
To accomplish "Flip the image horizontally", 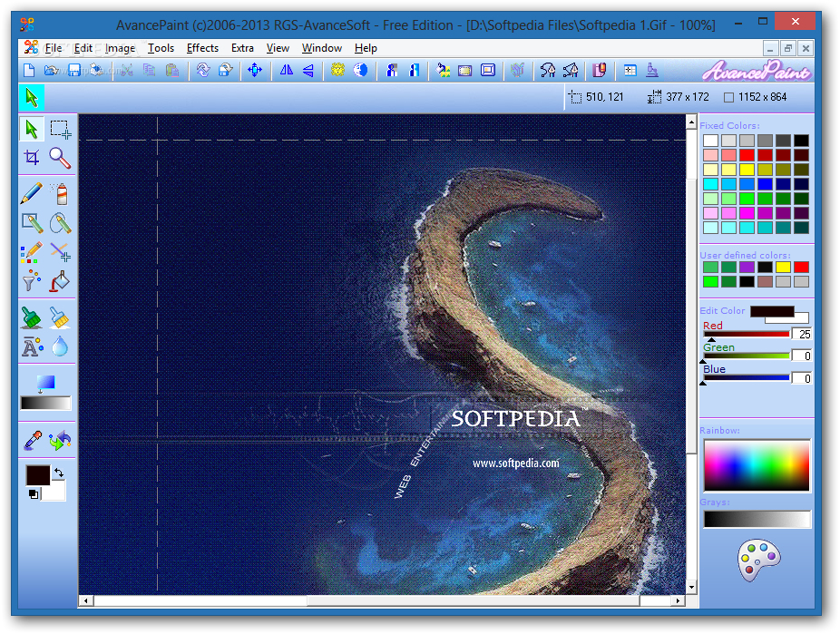I will pos(286,70).
